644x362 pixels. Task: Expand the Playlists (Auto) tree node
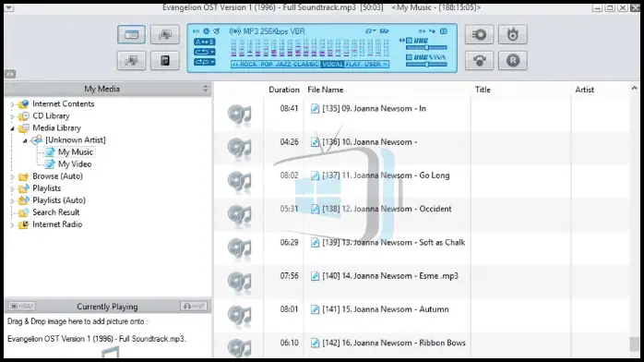click(12, 200)
